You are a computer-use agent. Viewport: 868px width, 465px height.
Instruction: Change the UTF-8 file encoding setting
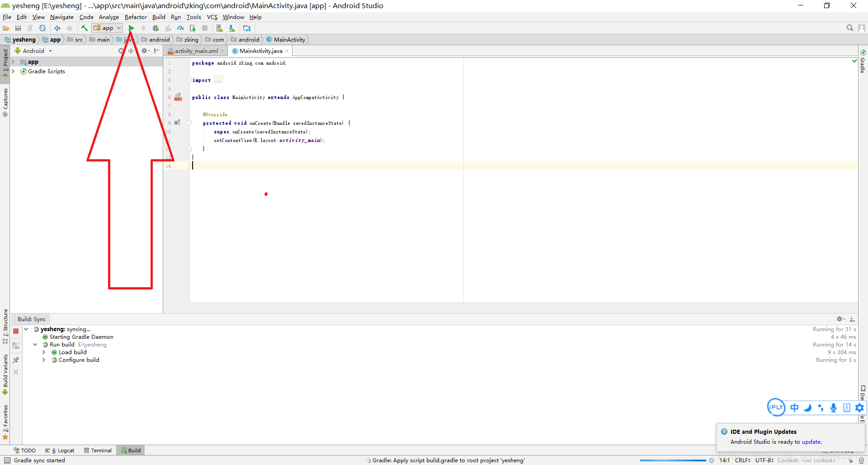[764, 460]
